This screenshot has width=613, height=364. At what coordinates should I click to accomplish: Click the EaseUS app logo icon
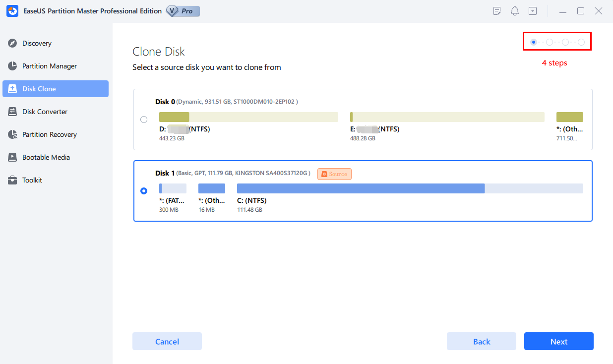pos(12,11)
